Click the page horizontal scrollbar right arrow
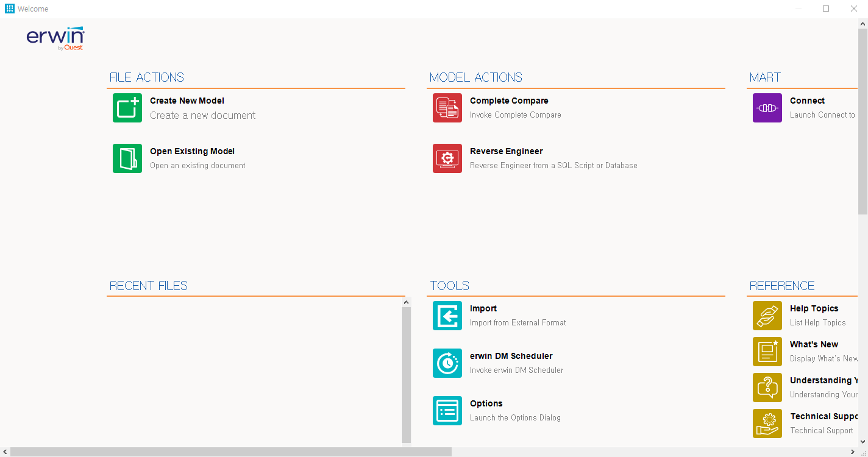The image size is (868, 457). point(852,452)
